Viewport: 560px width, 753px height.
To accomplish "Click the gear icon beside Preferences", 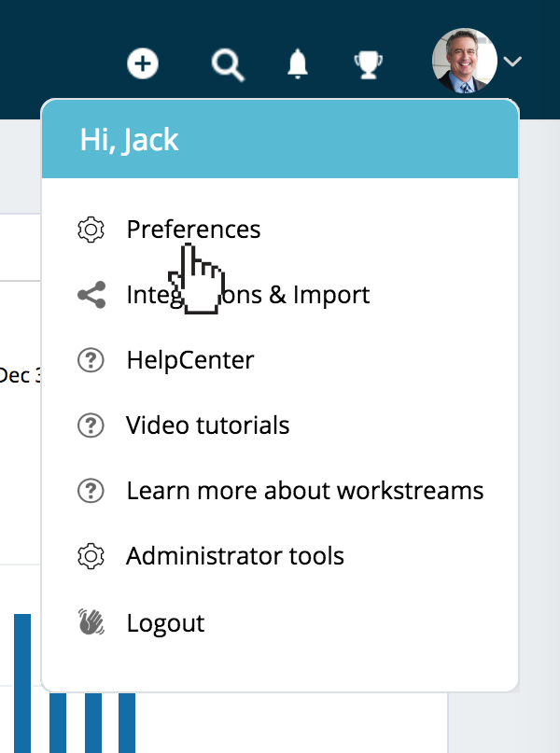I will coord(91,230).
